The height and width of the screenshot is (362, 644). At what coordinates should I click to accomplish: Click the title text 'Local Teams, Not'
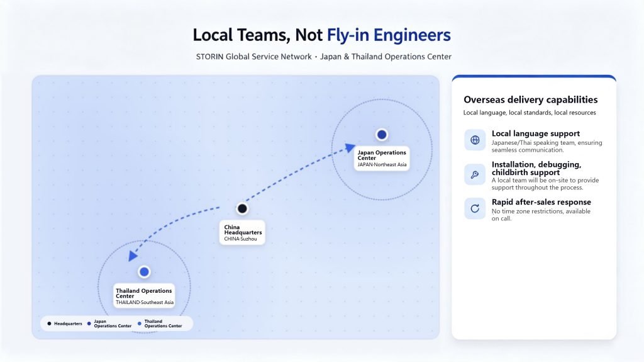(x=257, y=35)
